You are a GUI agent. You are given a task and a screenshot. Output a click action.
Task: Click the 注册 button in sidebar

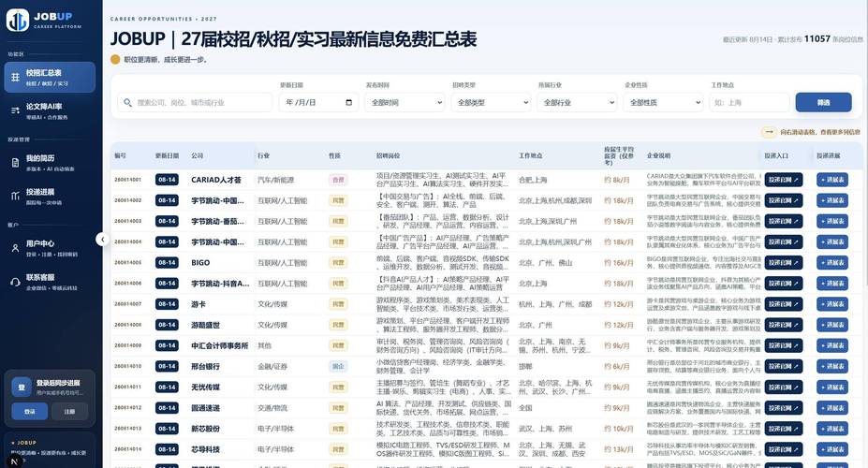[x=69, y=411]
